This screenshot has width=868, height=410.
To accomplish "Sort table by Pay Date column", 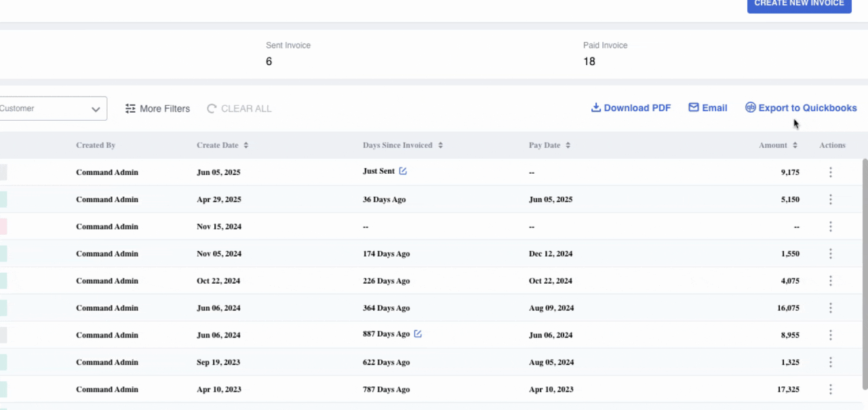I will [549, 145].
